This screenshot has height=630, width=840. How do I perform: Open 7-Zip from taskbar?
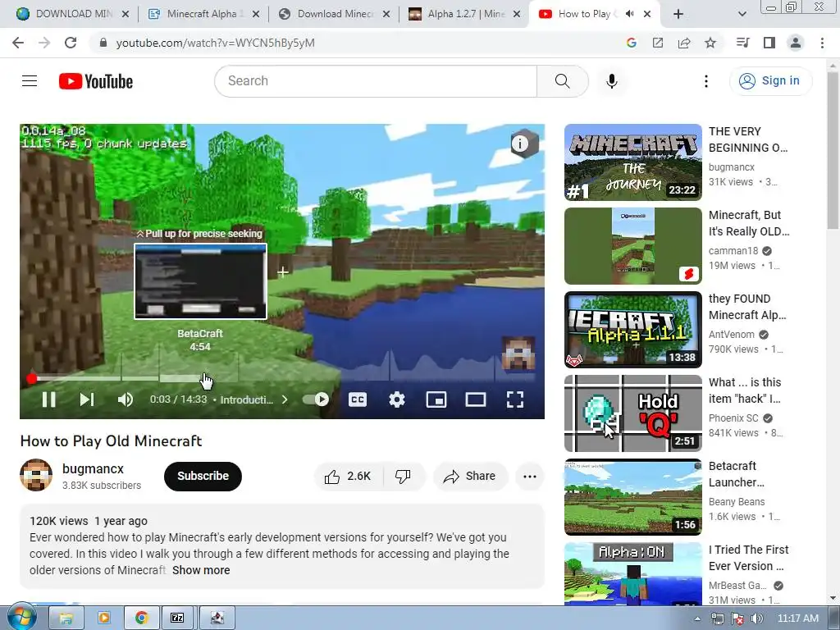(177, 619)
